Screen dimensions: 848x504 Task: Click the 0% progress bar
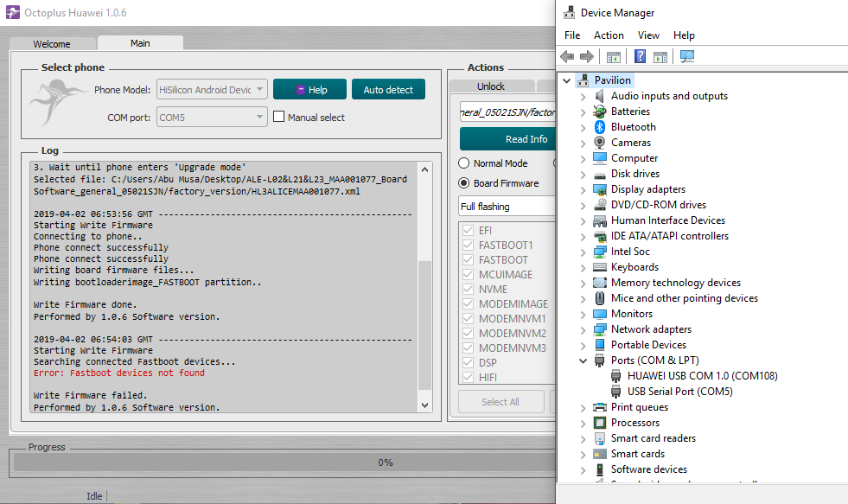click(x=284, y=463)
